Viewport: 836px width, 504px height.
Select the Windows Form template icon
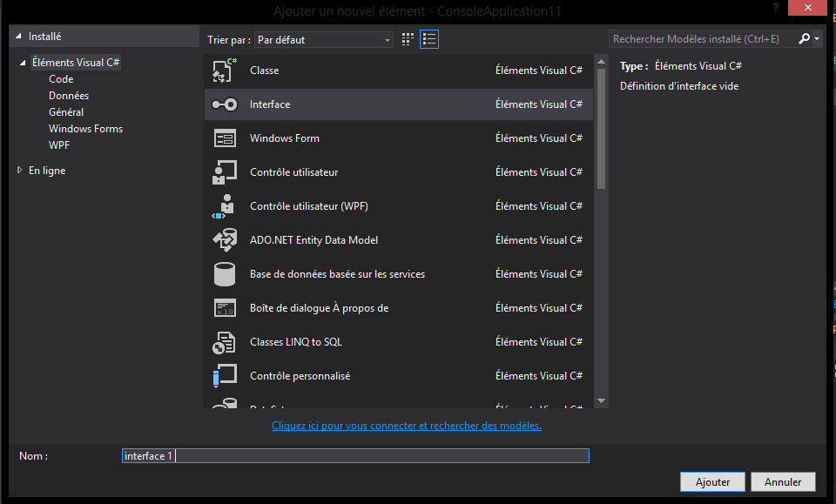pos(224,138)
